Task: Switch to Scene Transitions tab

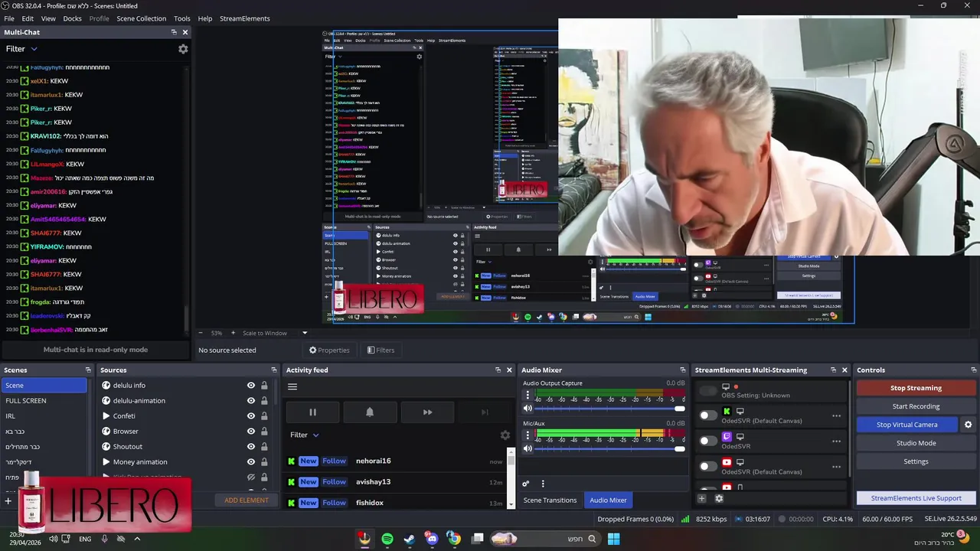Action: pos(550,500)
